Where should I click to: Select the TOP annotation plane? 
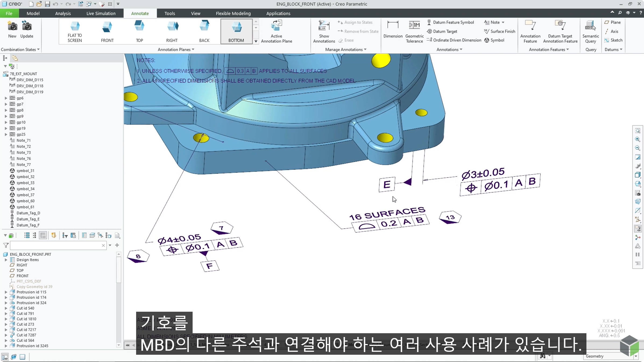tap(139, 32)
